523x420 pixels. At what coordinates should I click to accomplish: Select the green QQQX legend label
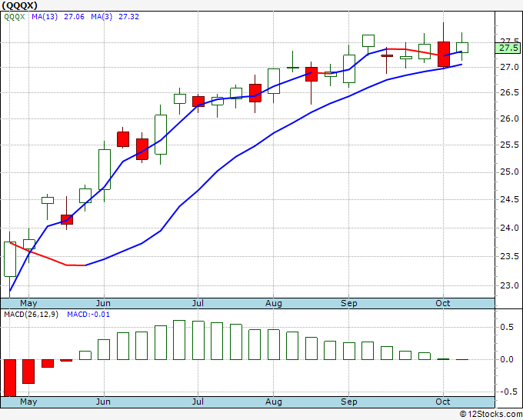click(x=15, y=17)
